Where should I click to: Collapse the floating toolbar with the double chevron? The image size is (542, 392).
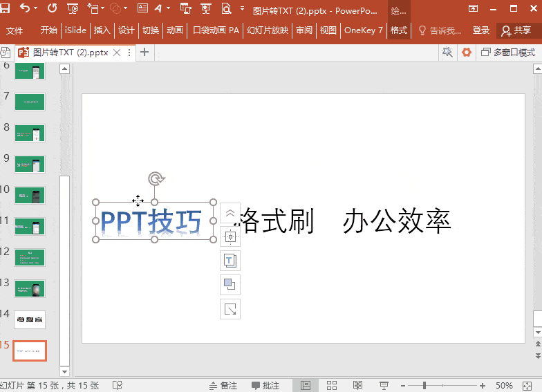(x=230, y=214)
